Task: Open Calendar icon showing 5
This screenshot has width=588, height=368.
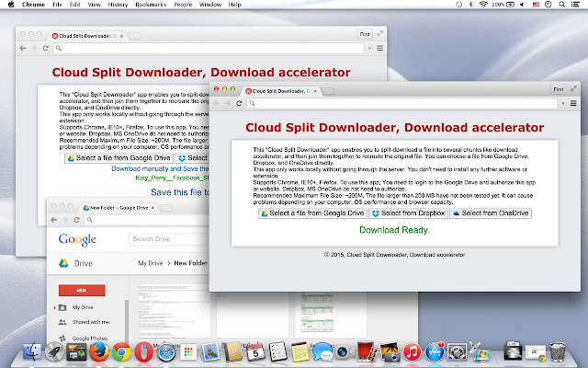Action: pyautogui.click(x=255, y=351)
